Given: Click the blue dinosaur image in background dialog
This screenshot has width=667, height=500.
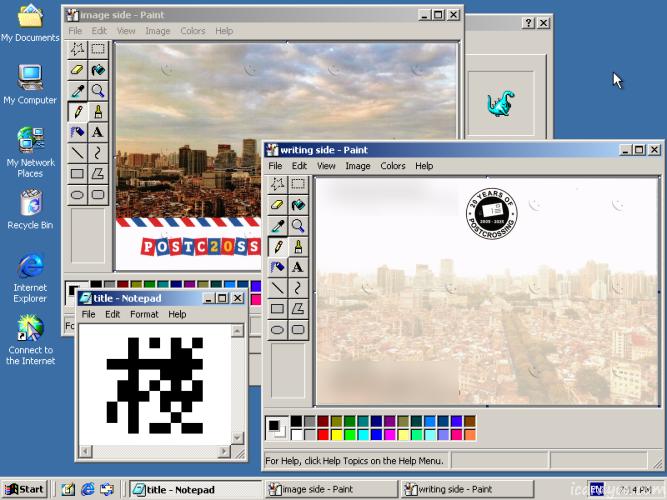Looking at the screenshot, I should tap(501, 103).
